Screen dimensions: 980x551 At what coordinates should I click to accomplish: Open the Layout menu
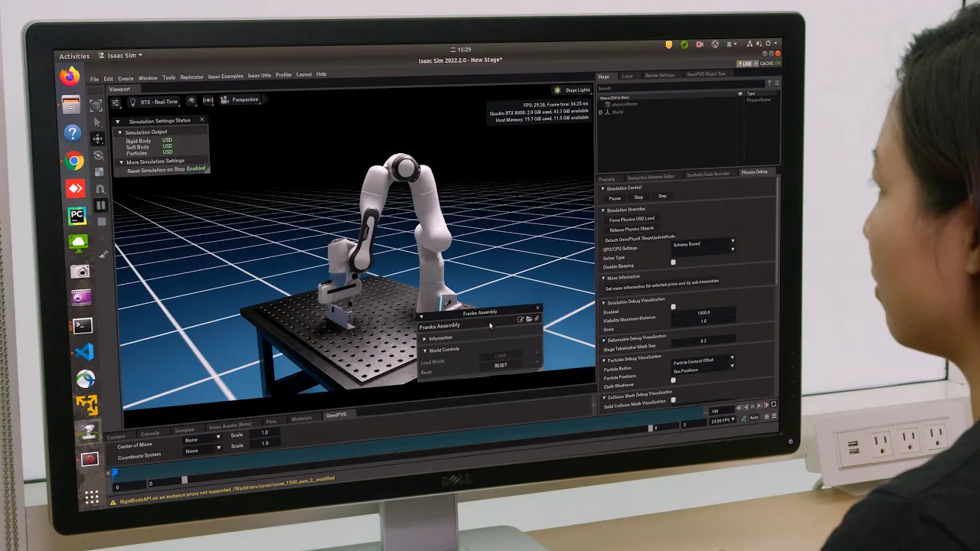pos(304,75)
